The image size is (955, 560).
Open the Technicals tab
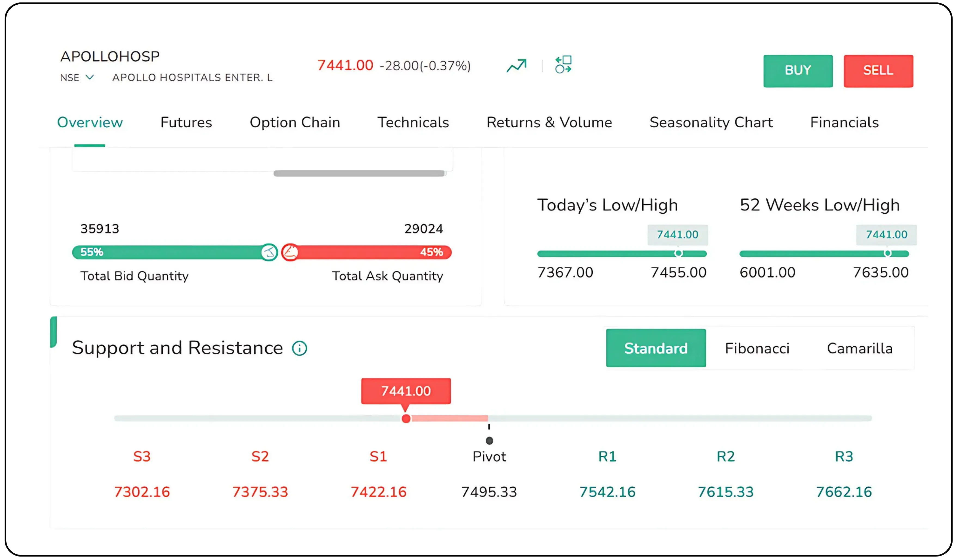413,122
